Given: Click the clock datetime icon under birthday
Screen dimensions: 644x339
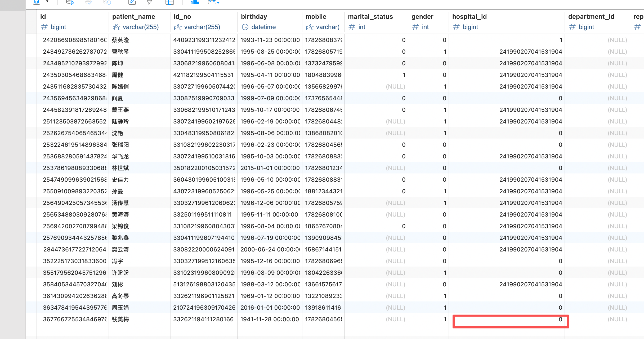Looking at the screenshot, I should [x=245, y=27].
